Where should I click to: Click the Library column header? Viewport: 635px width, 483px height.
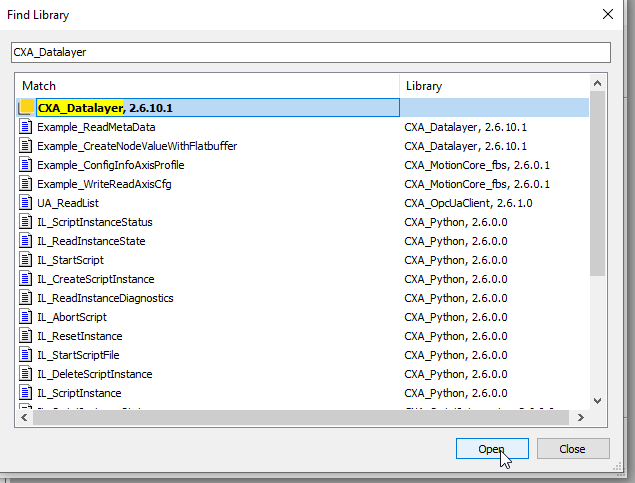[494, 86]
